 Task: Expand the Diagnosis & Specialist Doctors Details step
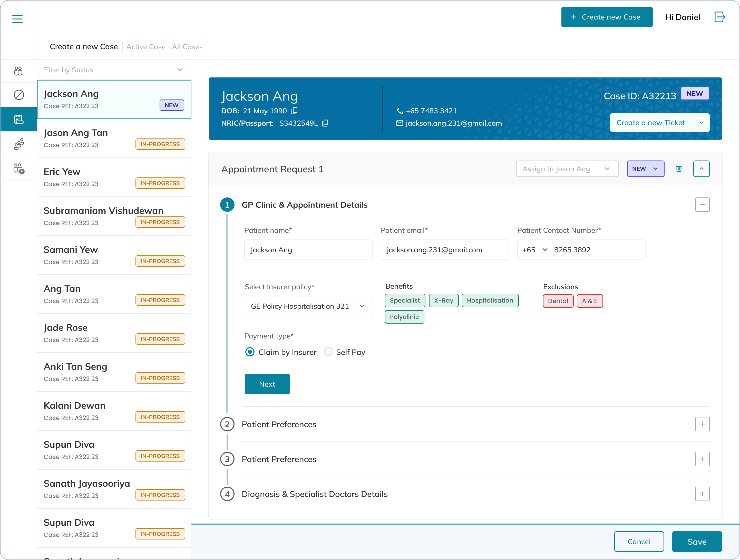coord(702,494)
